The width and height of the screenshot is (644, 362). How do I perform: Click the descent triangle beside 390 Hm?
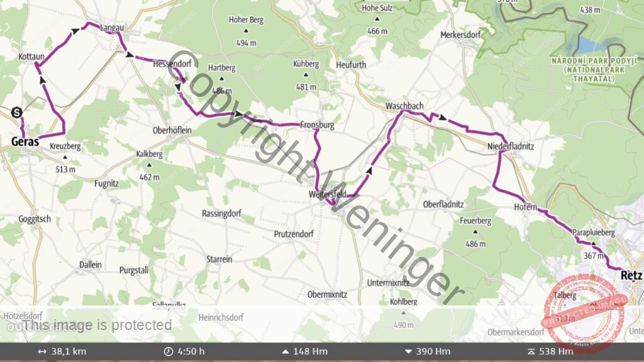pos(408,352)
